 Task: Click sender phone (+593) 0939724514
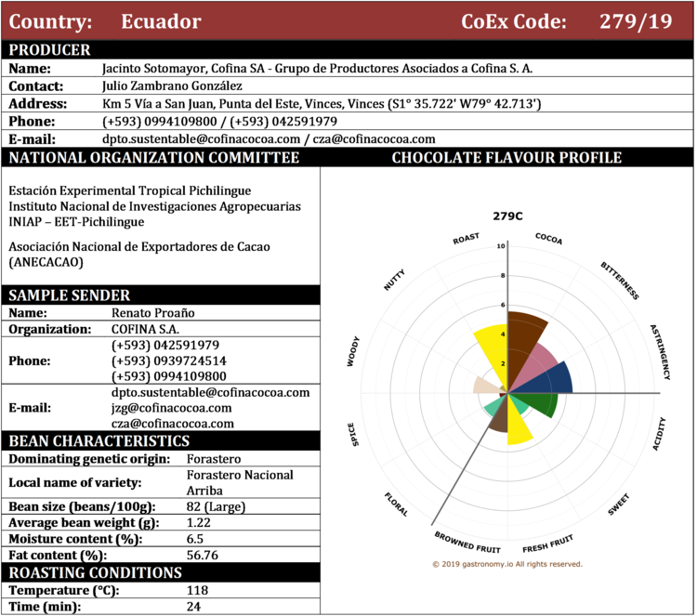pos(169,360)
